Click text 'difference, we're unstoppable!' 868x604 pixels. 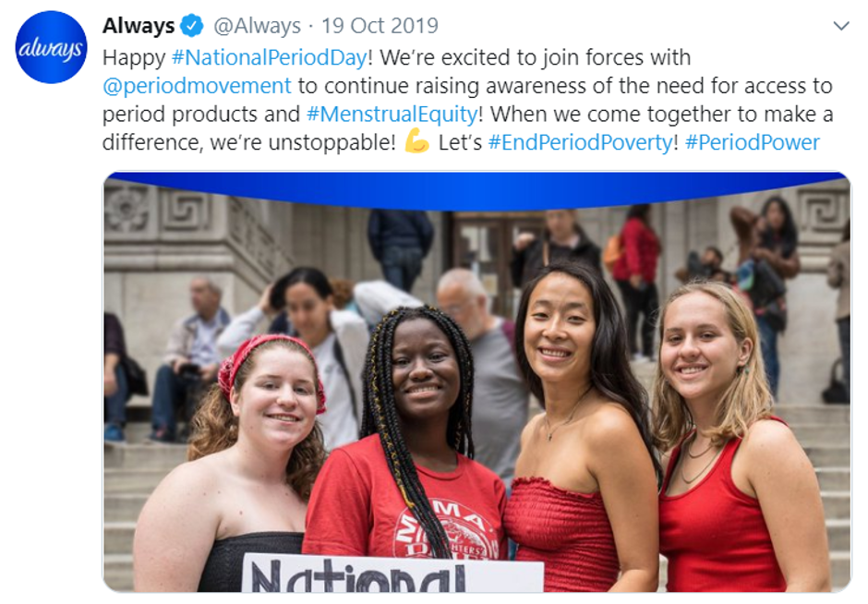[x=249, y=142]
